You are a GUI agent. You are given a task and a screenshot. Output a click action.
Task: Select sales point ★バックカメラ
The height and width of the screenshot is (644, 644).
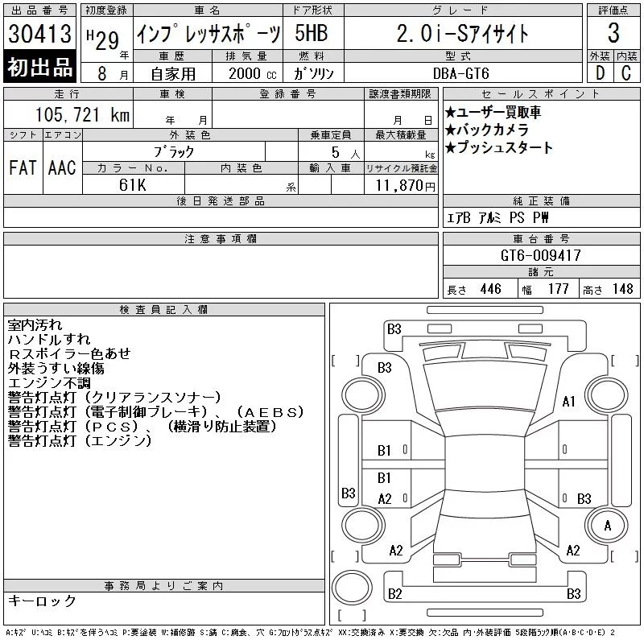coord(487,130)
